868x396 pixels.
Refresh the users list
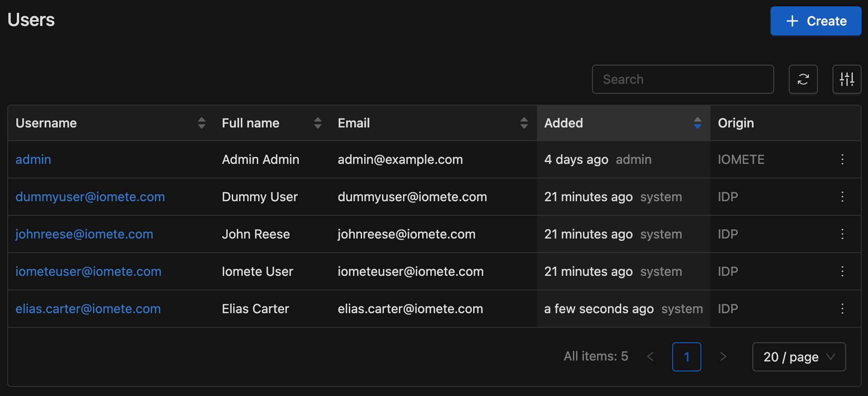803,79
